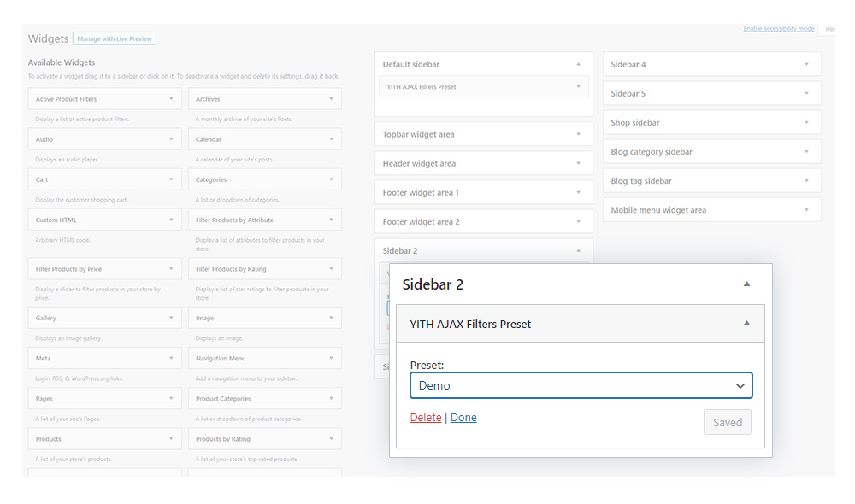Click the Header widget area title
The width and height of the screenshot is (855, 504).
[x=419, y=163]
